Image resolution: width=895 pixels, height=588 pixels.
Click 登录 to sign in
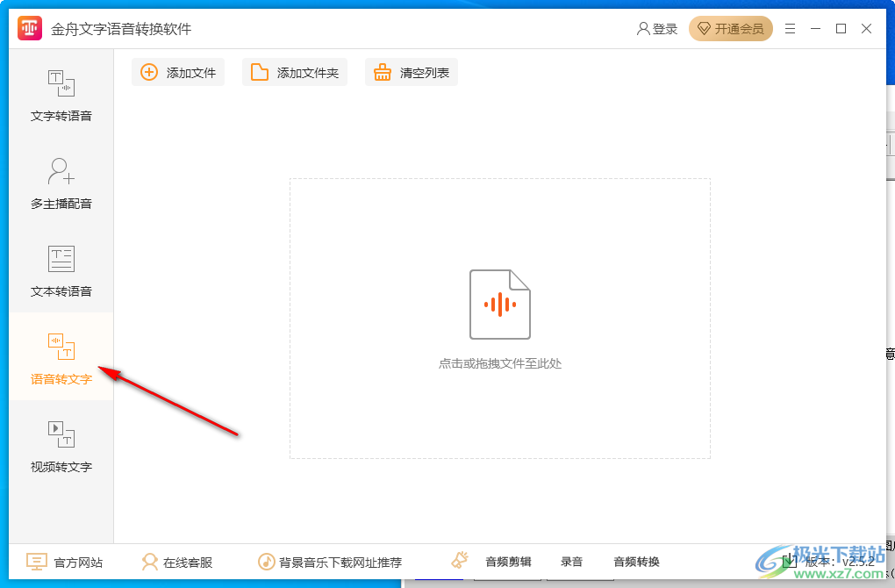pos(657,28)
